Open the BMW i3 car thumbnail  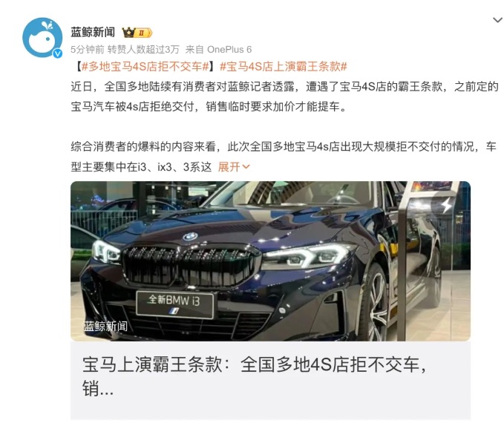270,261
